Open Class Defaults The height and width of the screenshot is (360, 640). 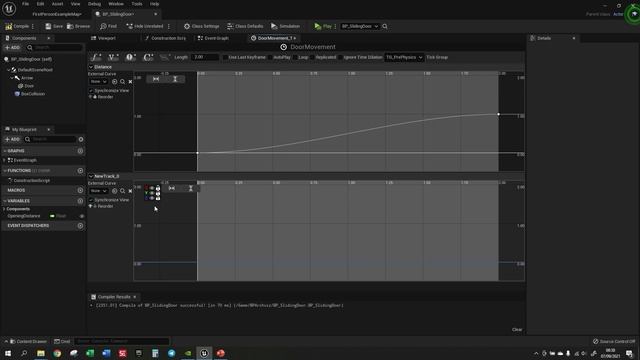(245, 26)
